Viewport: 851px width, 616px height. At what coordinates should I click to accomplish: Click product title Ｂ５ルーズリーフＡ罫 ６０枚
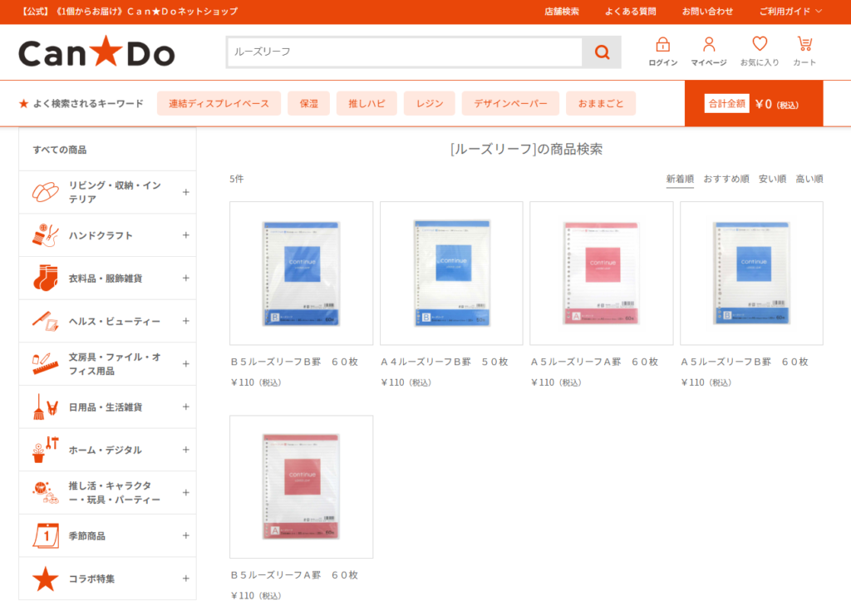pos(294,575)
